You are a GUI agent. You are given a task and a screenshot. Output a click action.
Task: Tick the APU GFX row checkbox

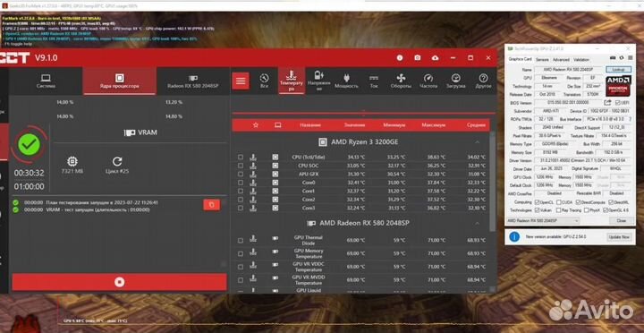(x=241, y=175)
